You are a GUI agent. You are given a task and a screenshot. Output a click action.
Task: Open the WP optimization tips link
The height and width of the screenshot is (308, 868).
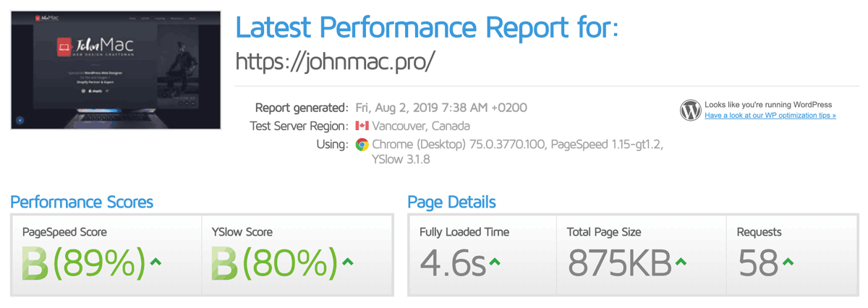coord(770,115)
